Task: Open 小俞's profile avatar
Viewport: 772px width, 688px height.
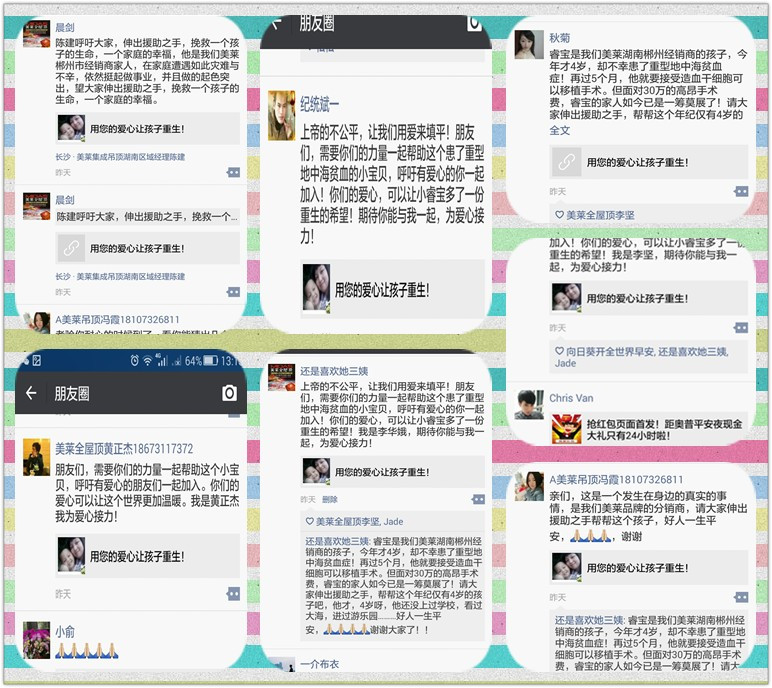Action: [36, 640]
